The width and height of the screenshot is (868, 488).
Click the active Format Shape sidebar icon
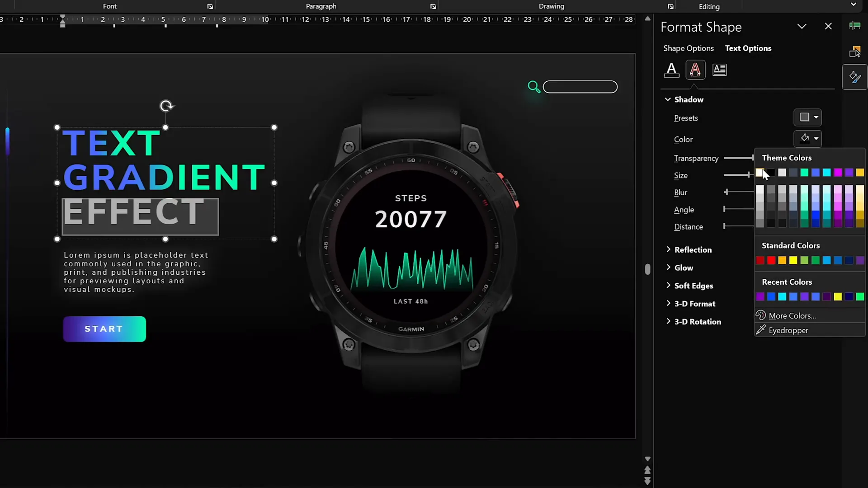pyautogui.click(x=854, y=77)
